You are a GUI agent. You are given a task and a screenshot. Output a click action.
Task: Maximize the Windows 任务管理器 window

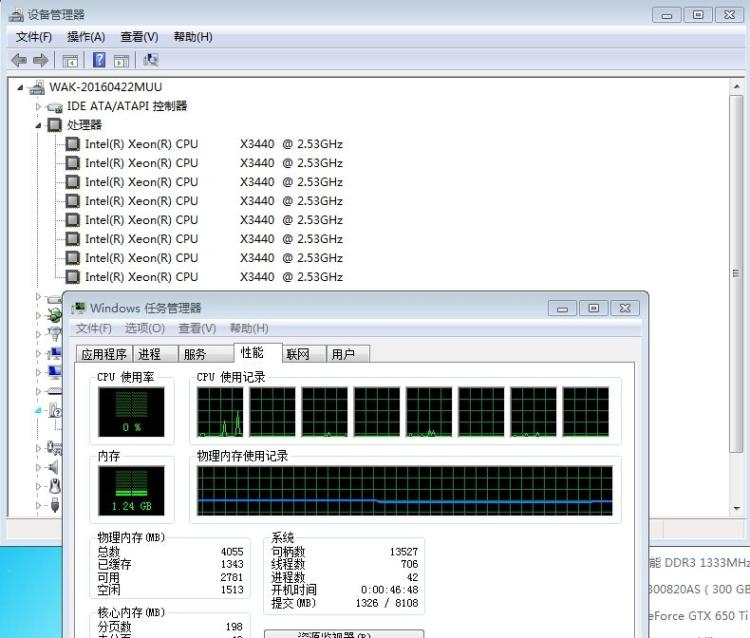(x=594, y=308)
